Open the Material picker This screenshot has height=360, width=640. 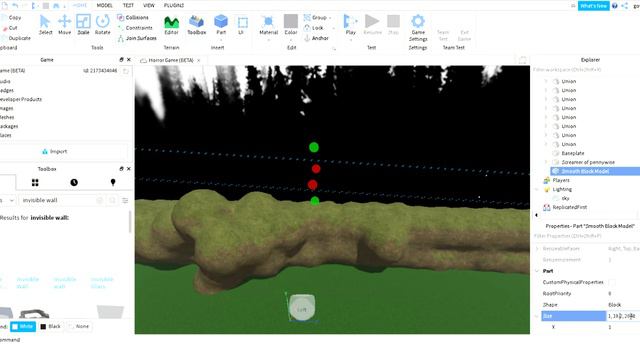pos(268,25)
